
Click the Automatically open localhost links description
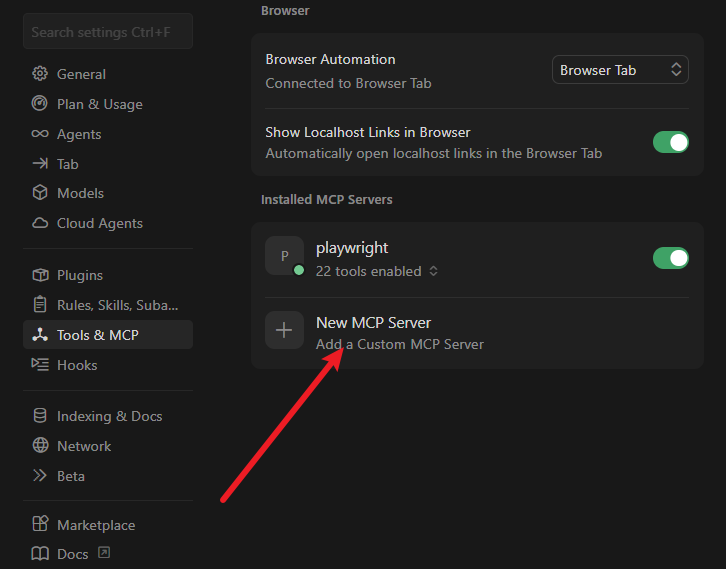pyautogui.click(x=433, y=153)
